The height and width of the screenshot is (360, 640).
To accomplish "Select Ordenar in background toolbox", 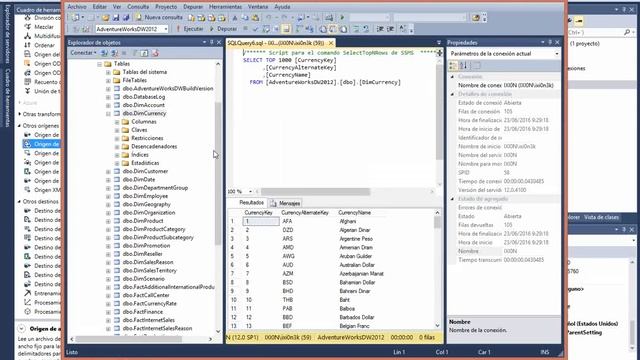I will pos(44,45).
